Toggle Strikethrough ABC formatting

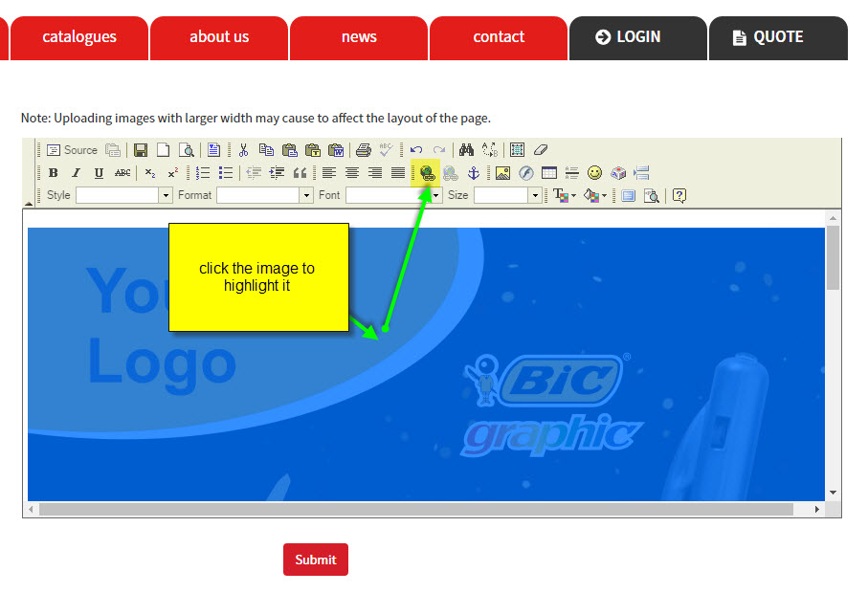point(122,173)
